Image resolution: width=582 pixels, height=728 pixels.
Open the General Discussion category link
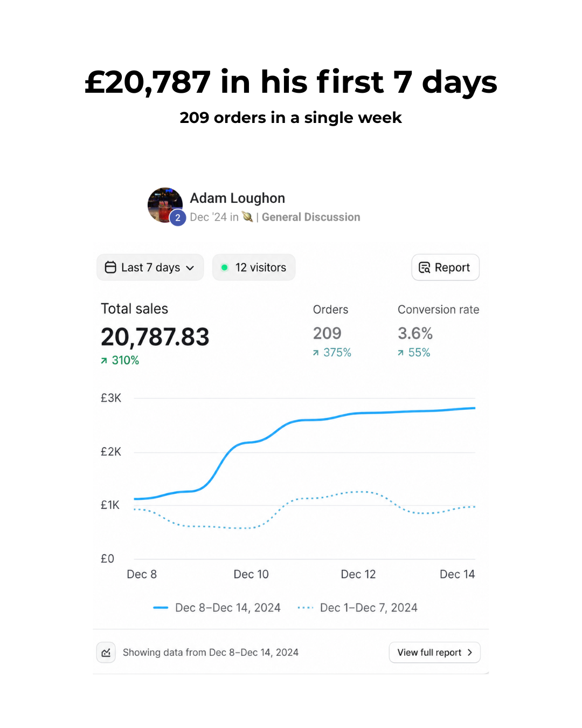(x=311, y=217)
